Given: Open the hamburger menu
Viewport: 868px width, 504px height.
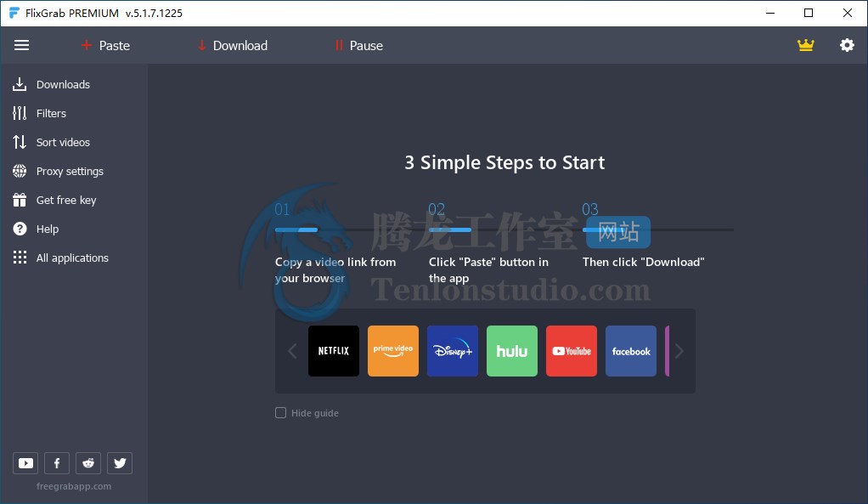Looking at the screenshot, I should pos(21,45).
